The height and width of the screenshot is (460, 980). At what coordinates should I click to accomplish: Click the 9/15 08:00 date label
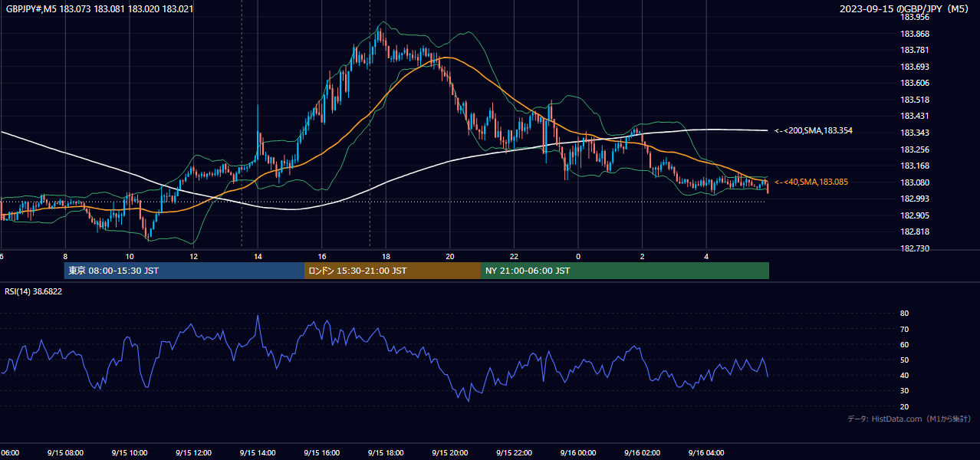pyautogui.click(x=65, y=452)
